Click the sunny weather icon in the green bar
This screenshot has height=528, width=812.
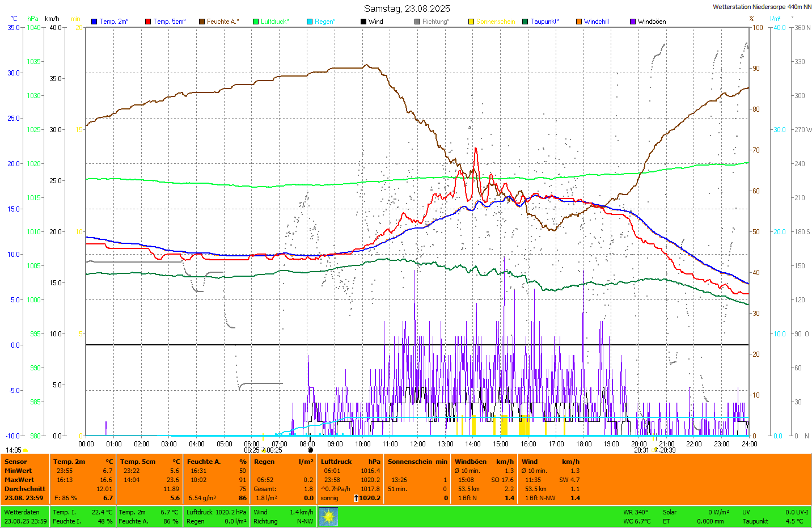(x=328, y=517)
